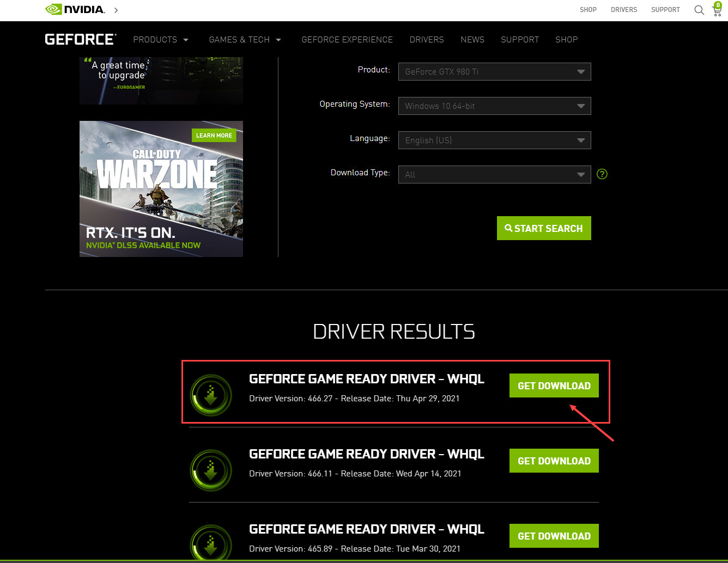Viewport: 728px width, 563px height.
Task: Open DRIVERS link in top bar
Action: (x=624, y=10)
